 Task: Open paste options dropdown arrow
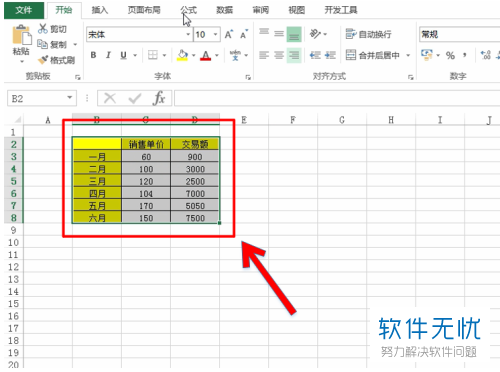(x=22, y=61)
